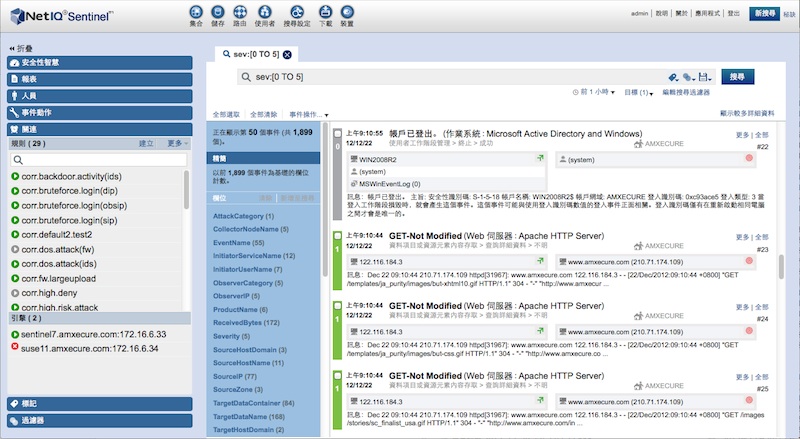Select checkbox for 帳戶已登出 event #22

337,133
